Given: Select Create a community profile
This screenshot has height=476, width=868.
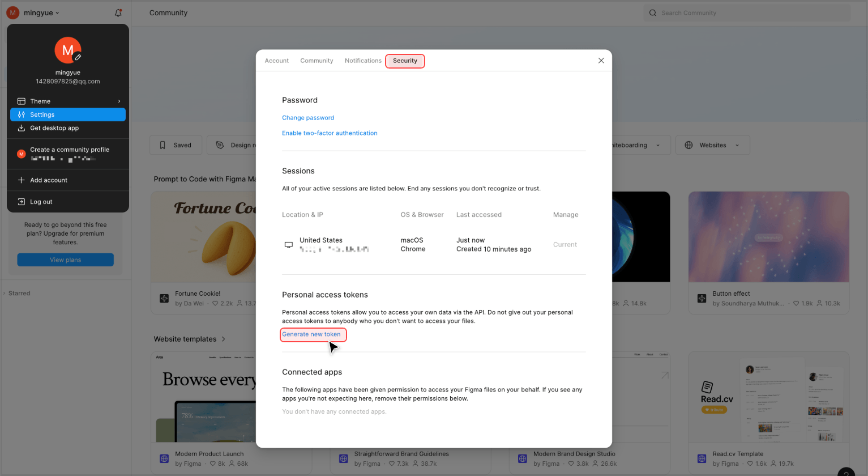Looking at the screenshot, I should (68, 154).
